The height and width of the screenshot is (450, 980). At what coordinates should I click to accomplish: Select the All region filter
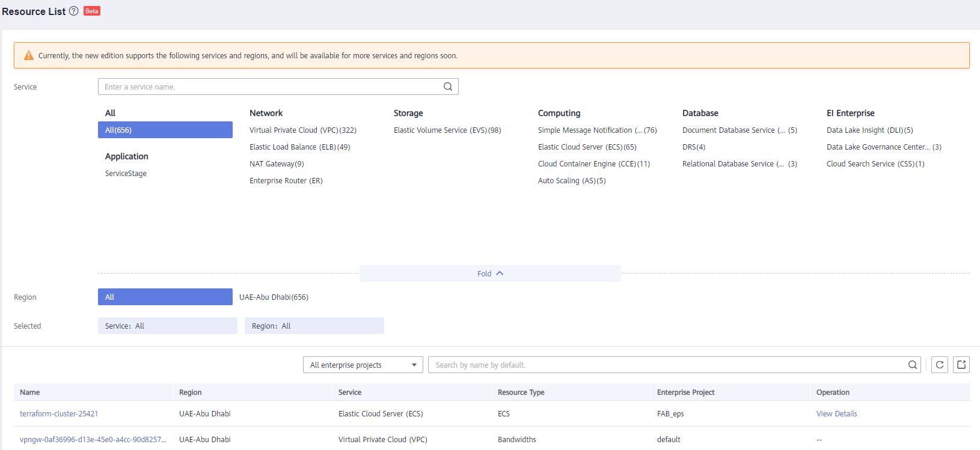pos(165,297)
